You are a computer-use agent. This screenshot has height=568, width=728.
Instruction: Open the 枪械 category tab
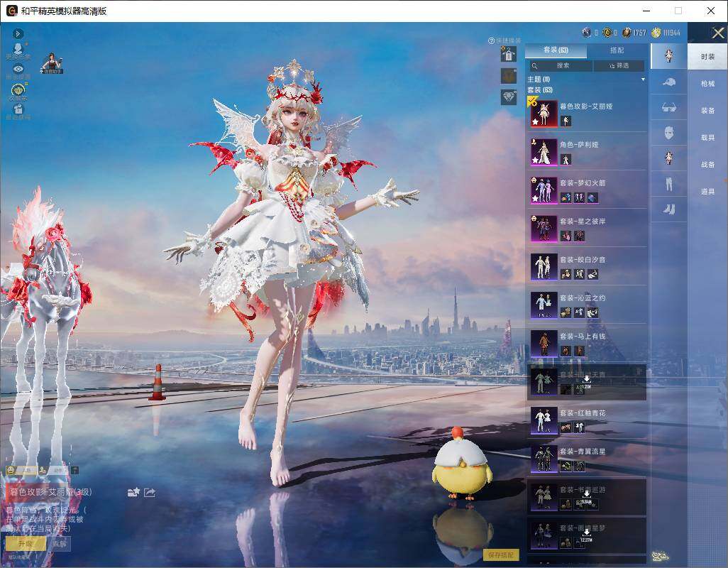[707, 84]
